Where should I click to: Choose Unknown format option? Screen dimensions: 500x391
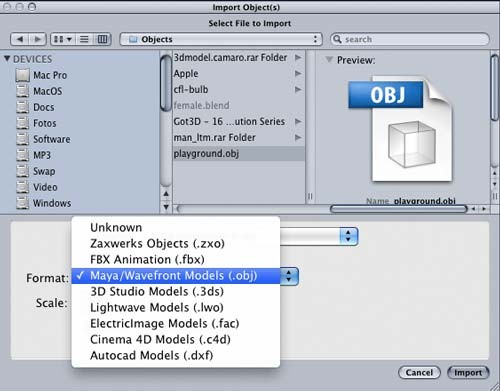click(176, 227)
